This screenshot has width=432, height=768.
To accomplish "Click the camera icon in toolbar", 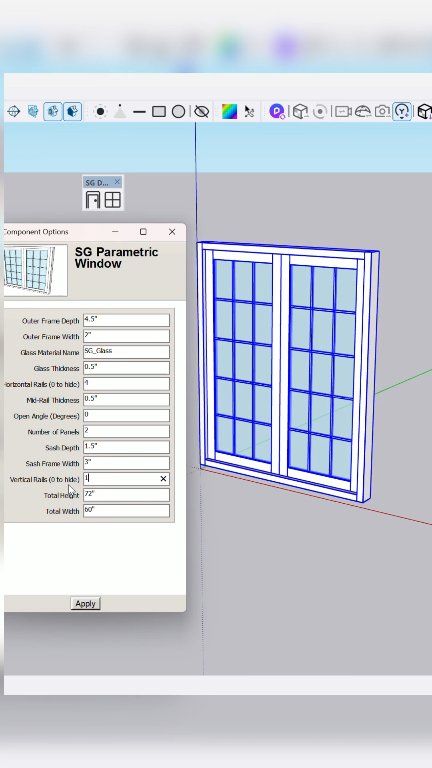I will [382, 112].
